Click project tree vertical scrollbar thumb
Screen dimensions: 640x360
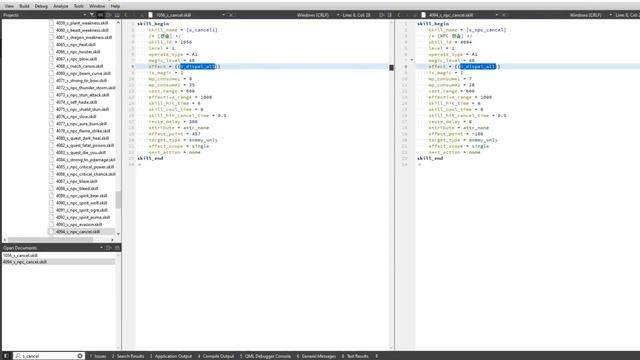point(118,200)
